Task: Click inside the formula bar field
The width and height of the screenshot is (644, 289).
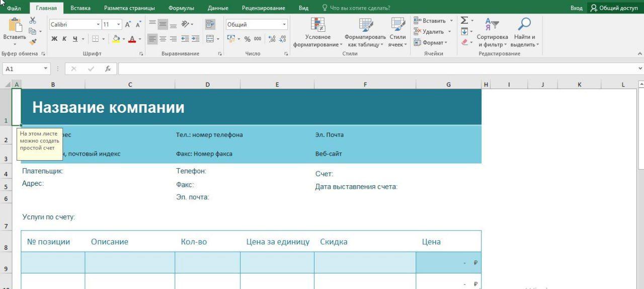Action: pyautogui.click(x=377, y=68)
